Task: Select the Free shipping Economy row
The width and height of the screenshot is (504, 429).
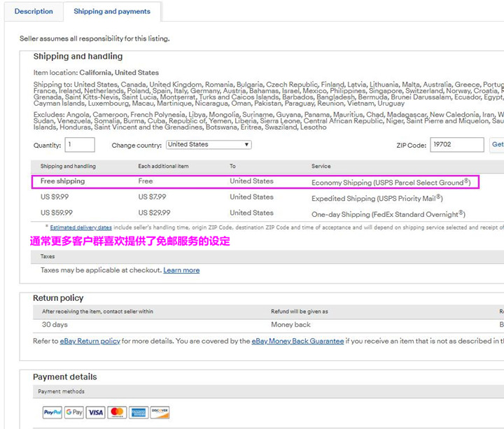Action: tap(255, 181)
